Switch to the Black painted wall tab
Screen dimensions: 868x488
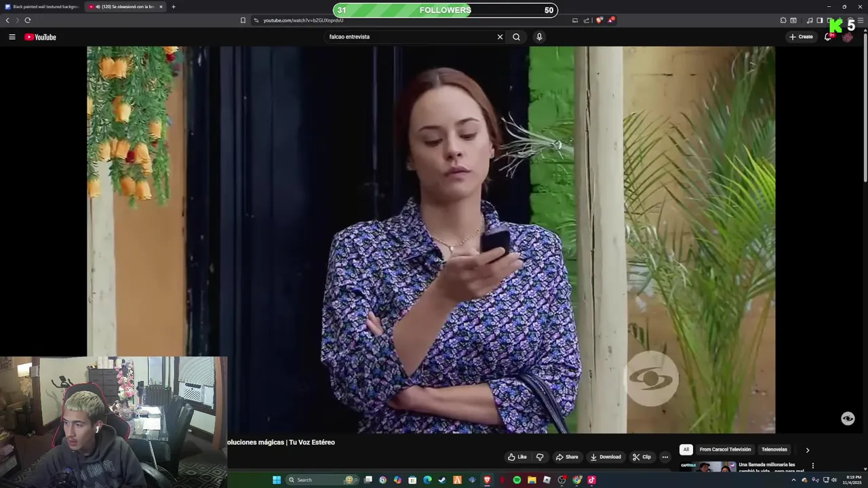(x=42, y=7)
